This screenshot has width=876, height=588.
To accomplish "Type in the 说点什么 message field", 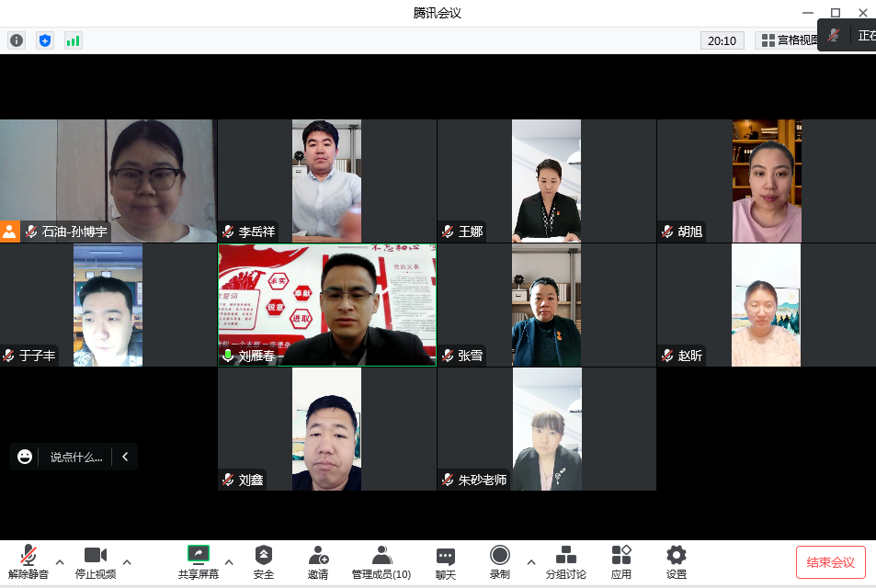I will (x=75, y=457).
